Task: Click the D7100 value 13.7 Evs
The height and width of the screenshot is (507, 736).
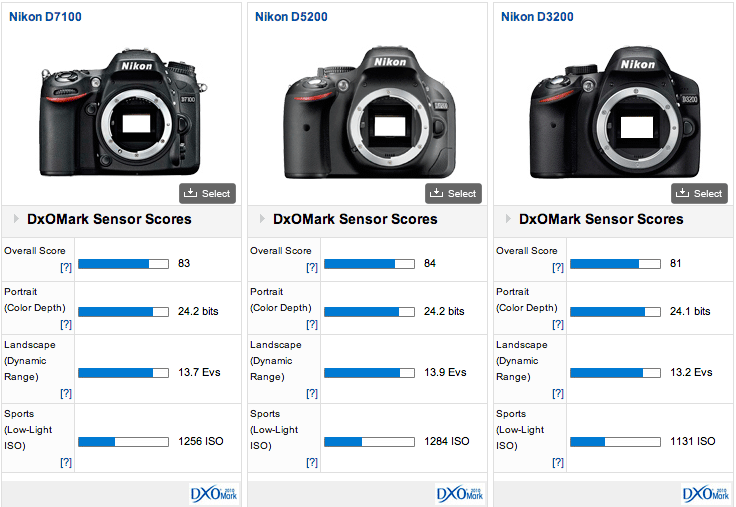Action: pyautogui.click(x=199, y=372)
